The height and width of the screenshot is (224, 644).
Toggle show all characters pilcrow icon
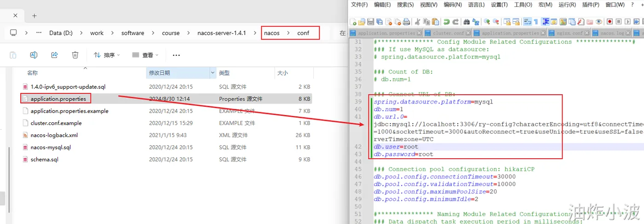click(536, 22)
